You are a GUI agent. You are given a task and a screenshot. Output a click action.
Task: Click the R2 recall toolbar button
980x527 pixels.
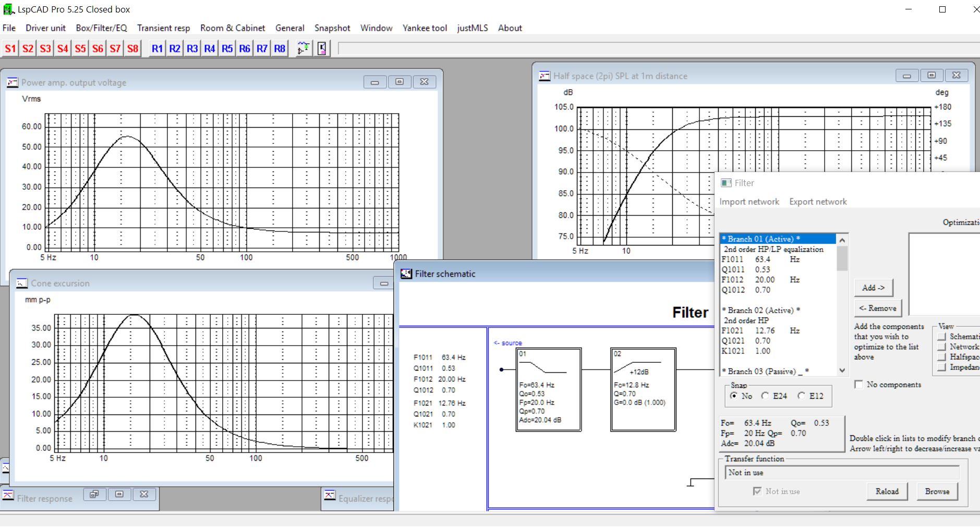point(175,48)
